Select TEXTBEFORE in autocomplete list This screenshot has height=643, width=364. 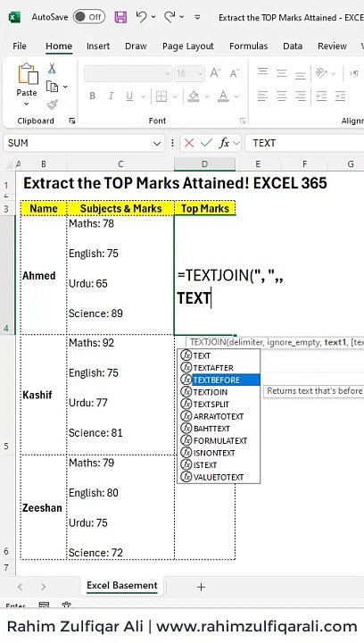point(219,380)
